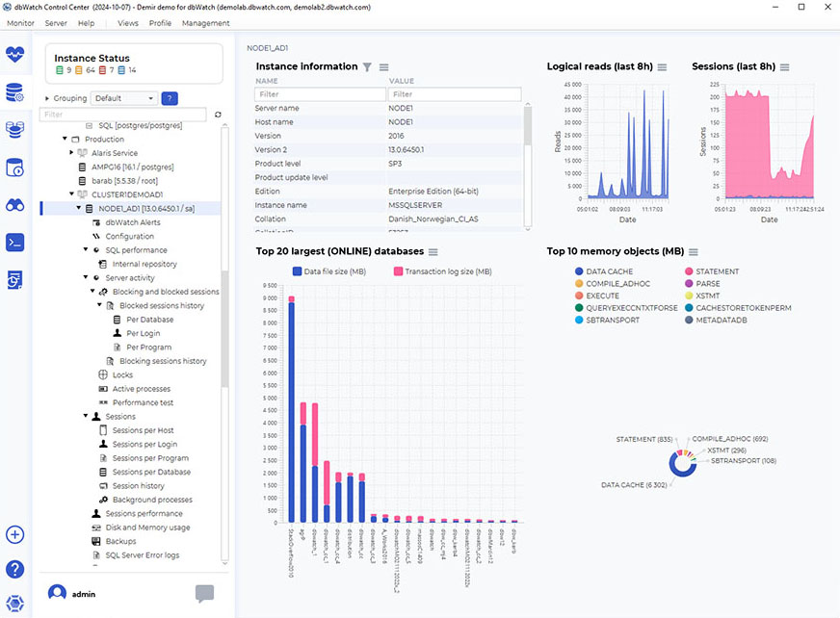Open the Top 20 largest databases menu icon
Image resolution: width=840 pixels, height=618 pixels.
pyautogui.click(x=433, y=251)
